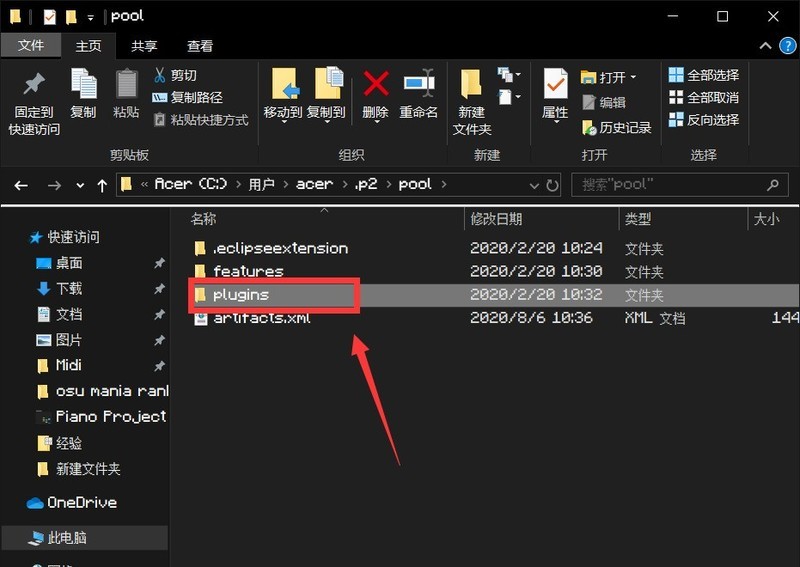Image resolution: width=800 pixels, height=567 pixels.
Task: Click the Pin to Quick Access icon
Action: [34, 85]
